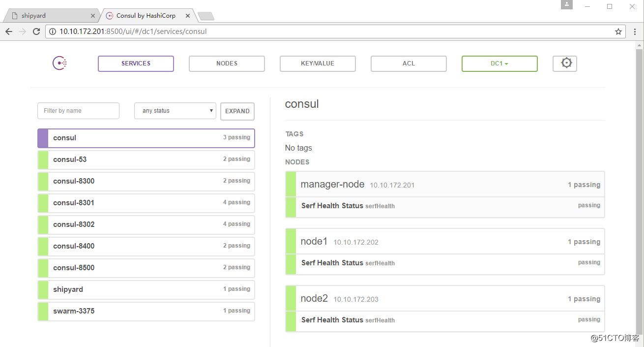This screenshot has width=644, height=347.
Task: Click the browser forward arrow
Action: (23, 32)
